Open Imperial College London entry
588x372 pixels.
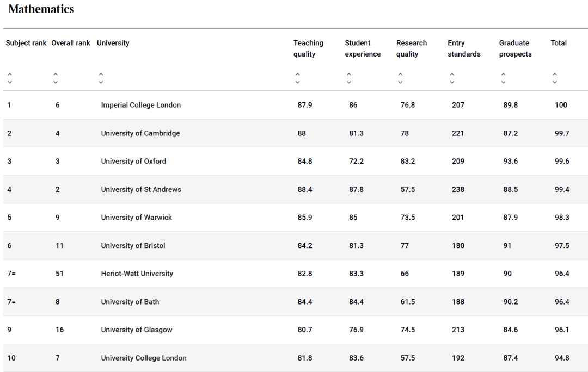coord(140,106)
